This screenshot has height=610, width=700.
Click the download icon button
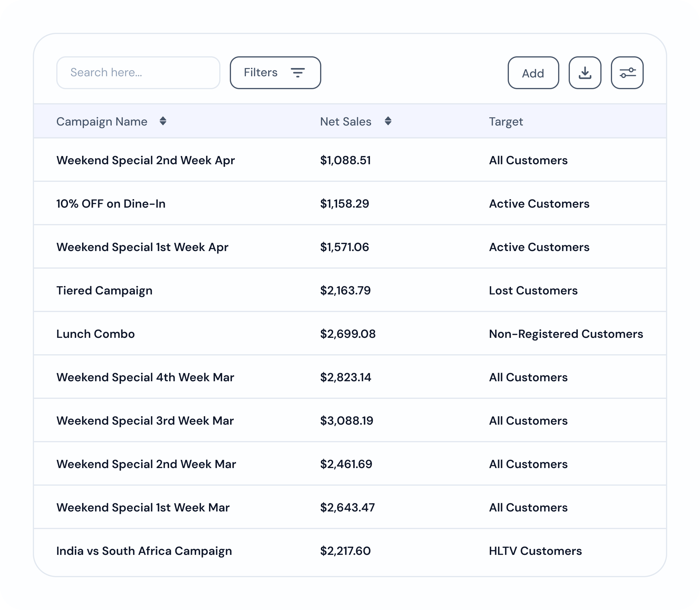pos(585,72)
